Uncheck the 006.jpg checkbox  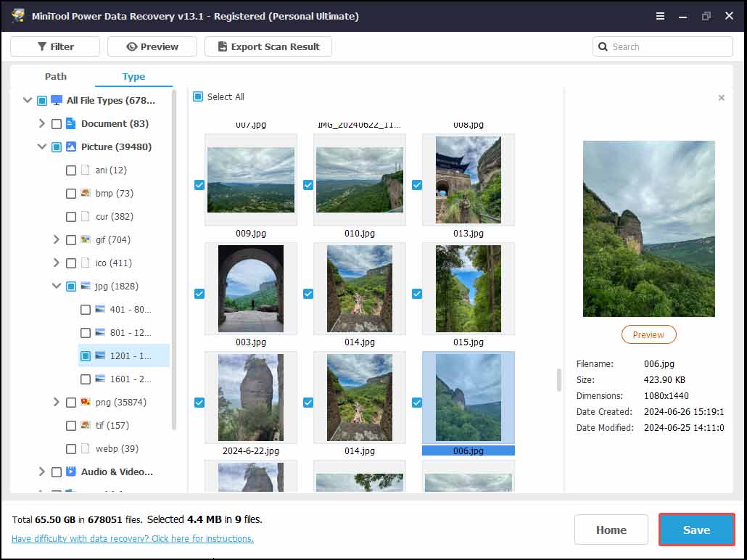click(417, 403)
